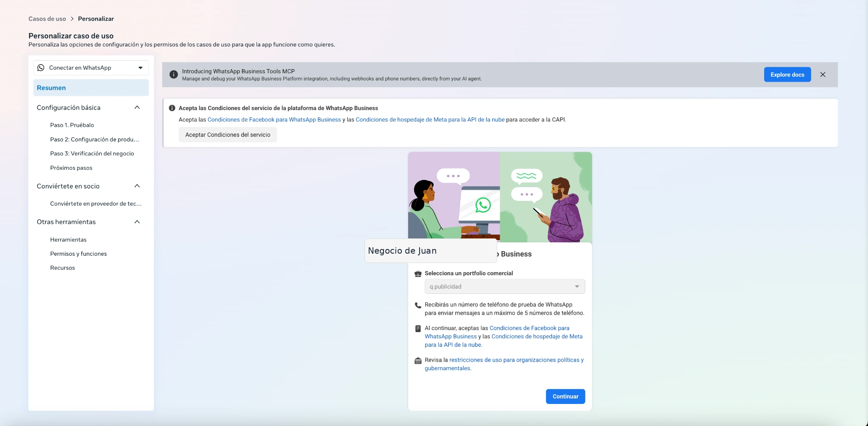
Task: Collapse the Configuración básica section
Action: pos(137,108)
